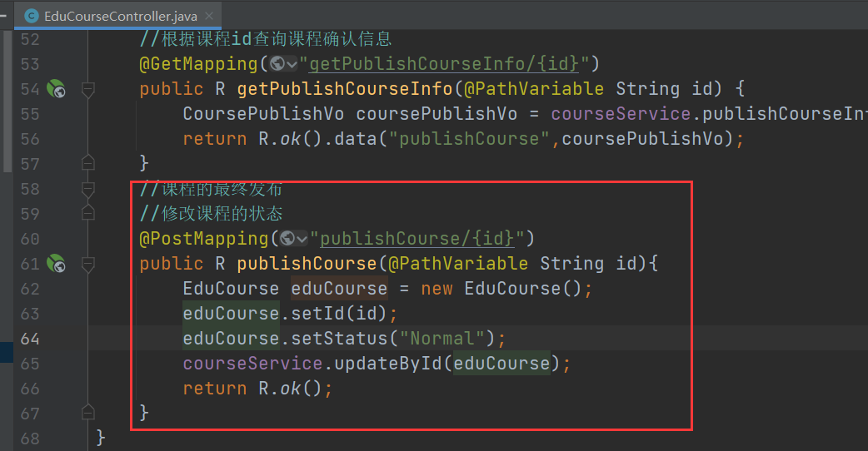This screenshot has width=868, height=451.
Task: Open the dropdown arrow next to the @GetMapping globe
Action: (291, 64)
